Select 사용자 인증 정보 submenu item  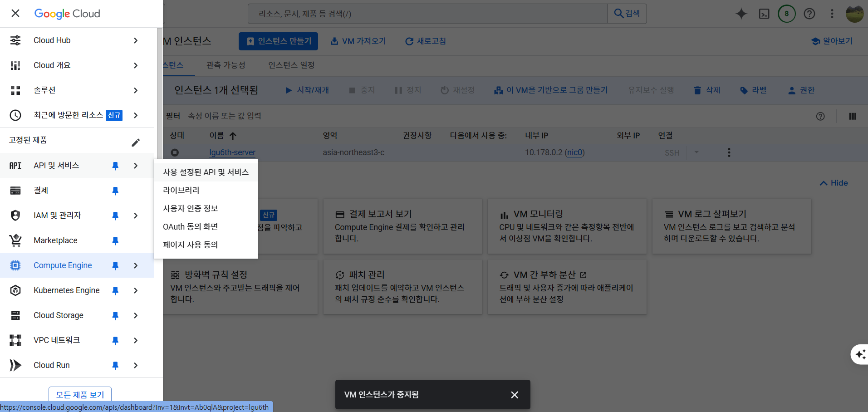coord(206,209)
